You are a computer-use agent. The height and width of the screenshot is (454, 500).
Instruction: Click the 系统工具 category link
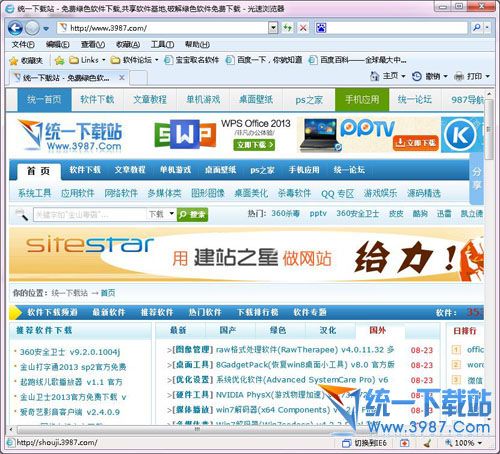(x=34, y=193)
